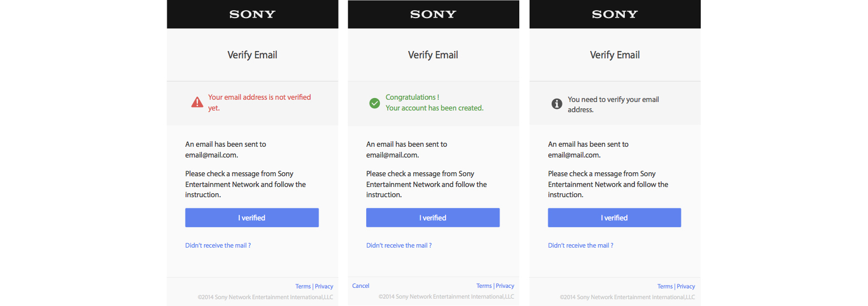This screenshot has height=306, width=868.
Task: Click the Sony logo above the Congratulations message
Action: point(433,14)
